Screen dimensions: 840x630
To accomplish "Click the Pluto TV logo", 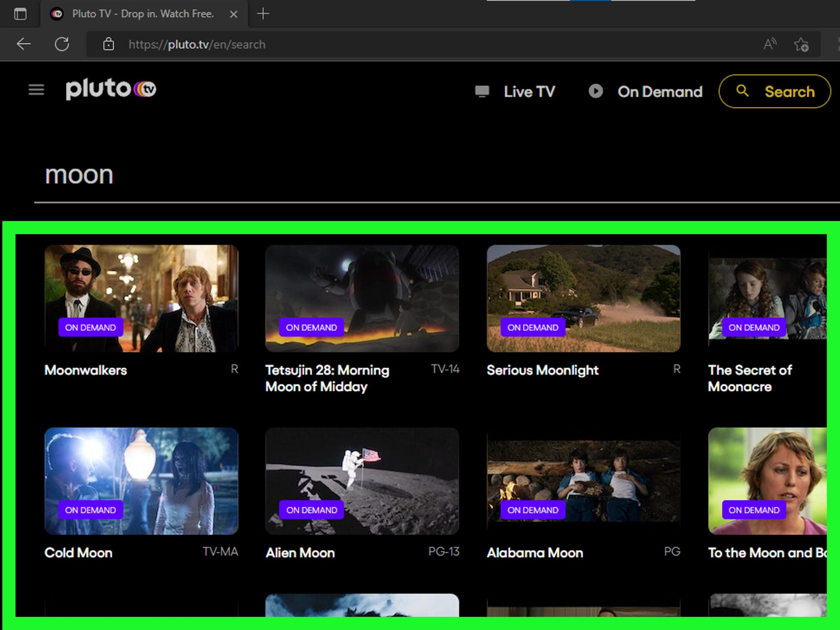I will click(x=110, y=89).
